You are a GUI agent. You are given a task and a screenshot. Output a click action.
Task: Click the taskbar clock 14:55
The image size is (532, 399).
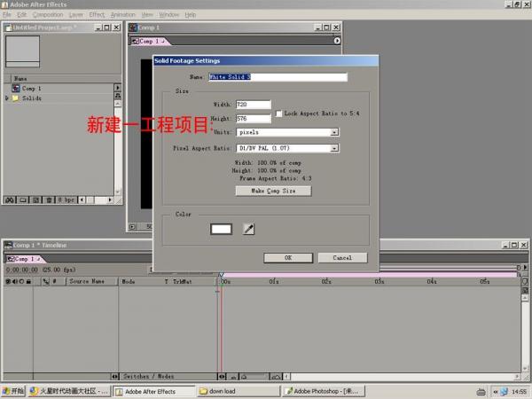pos(519,392)
